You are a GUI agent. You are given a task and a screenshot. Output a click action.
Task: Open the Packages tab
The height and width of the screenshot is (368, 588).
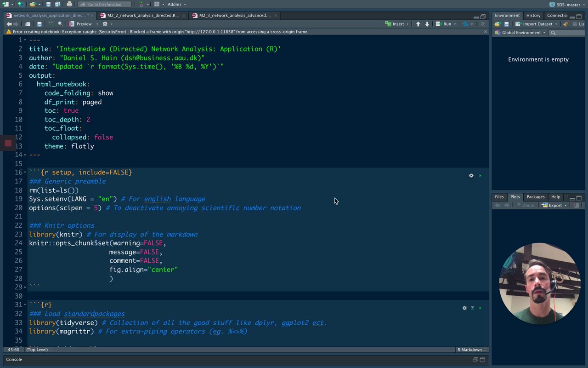coord(535,197)
